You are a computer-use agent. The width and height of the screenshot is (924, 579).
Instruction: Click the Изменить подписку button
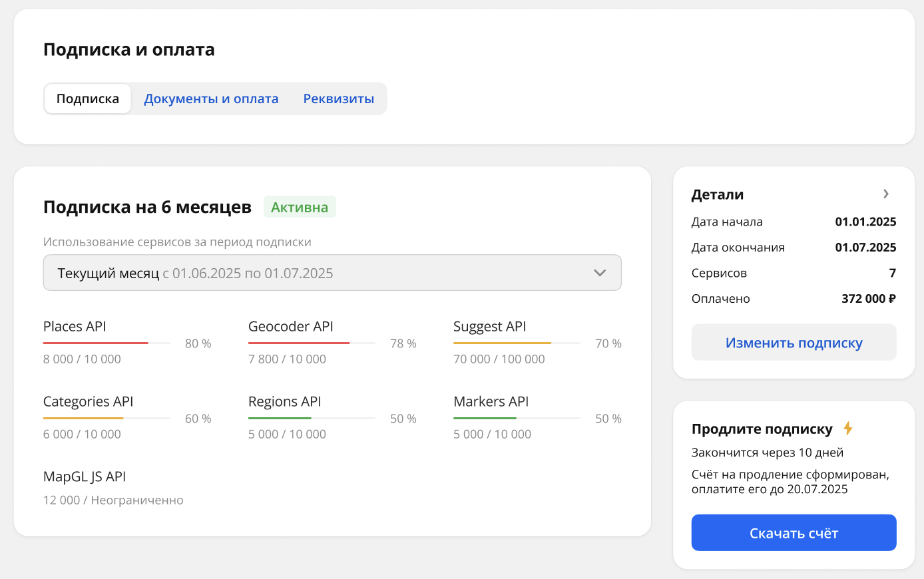pyautogui.click(x=794, y=342)
